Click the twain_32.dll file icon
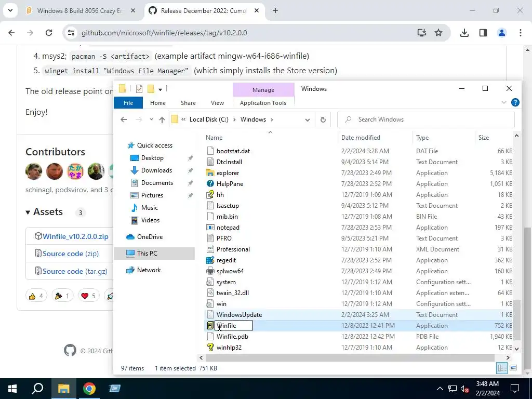 coord(210,293)
